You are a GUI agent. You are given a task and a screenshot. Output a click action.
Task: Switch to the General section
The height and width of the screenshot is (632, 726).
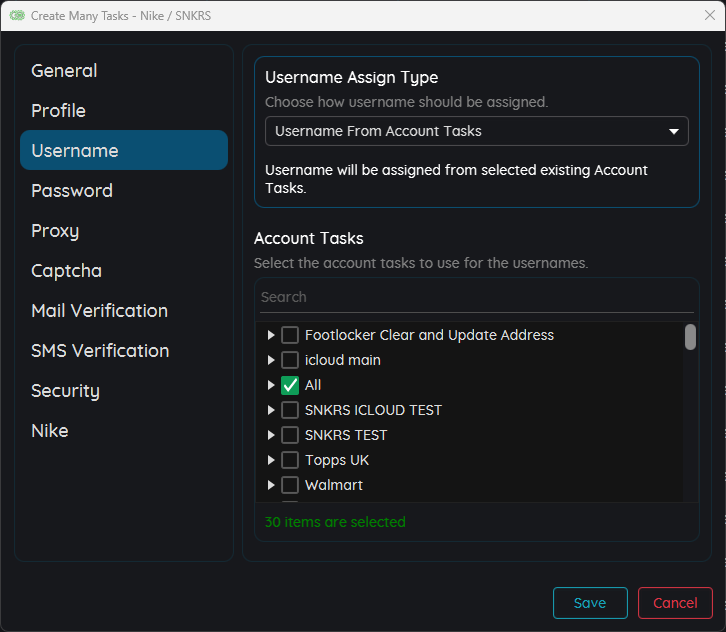(64, 71)
